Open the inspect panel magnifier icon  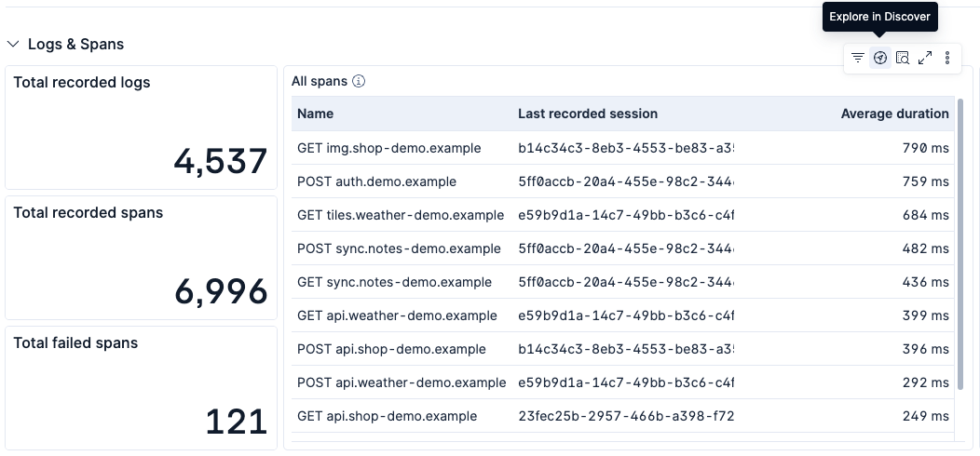[903, 58]
